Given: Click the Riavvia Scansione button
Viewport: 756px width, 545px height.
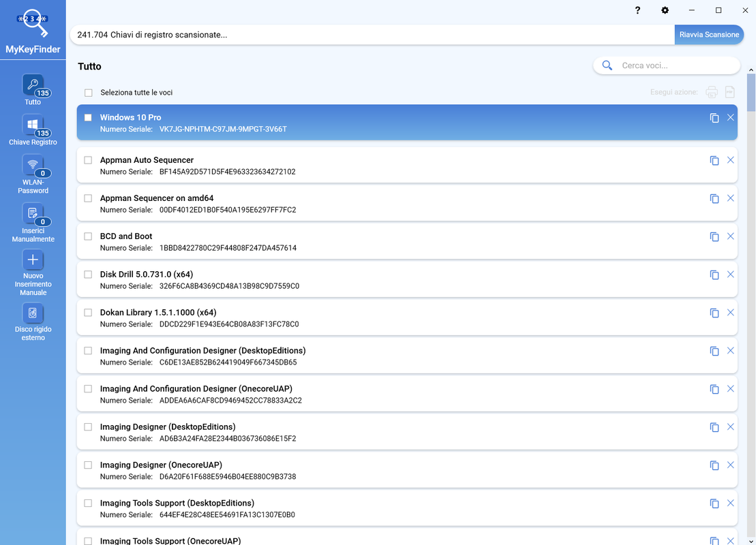Looking at the screenshot, I should tap(709, 35).
